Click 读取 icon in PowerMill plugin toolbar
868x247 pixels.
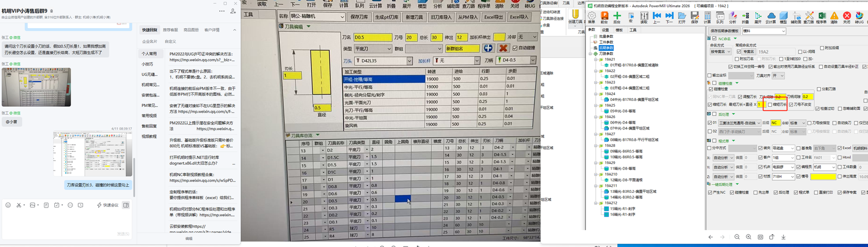[x=644, y=17]
